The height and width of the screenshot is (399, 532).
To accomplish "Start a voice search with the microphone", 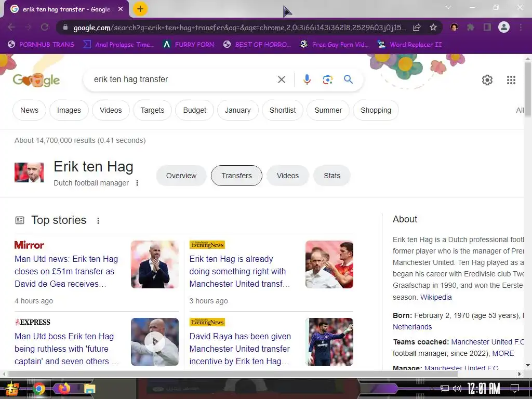I will 307,79.
